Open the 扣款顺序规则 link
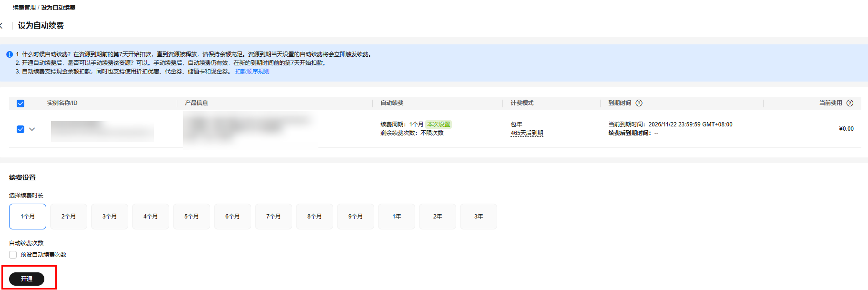The width and height of the screenshot is (868, 290). pos(252,72)
